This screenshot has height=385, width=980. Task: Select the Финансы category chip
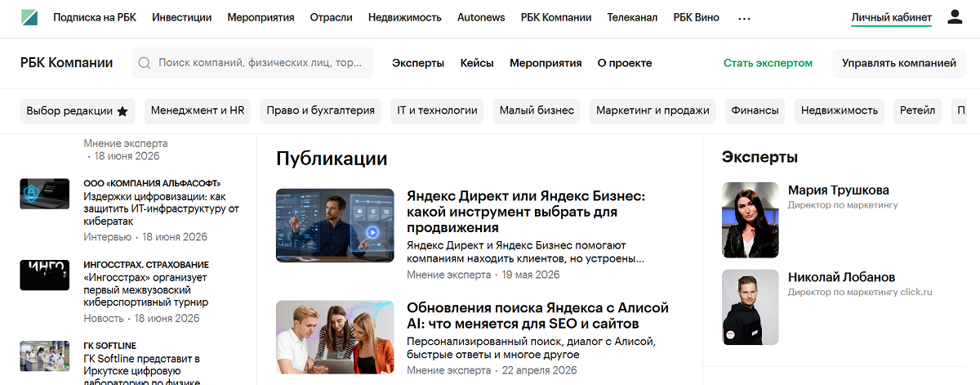[x=755, y=111]
